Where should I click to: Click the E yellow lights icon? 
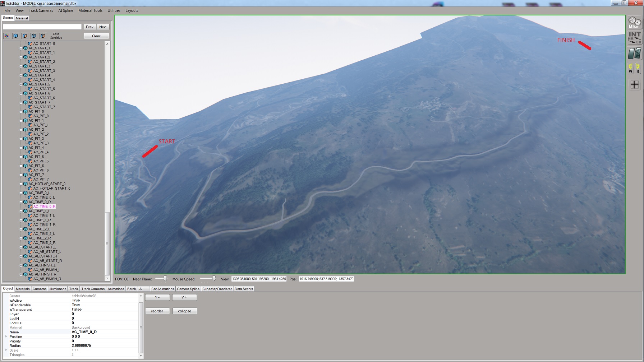[638, 68]
